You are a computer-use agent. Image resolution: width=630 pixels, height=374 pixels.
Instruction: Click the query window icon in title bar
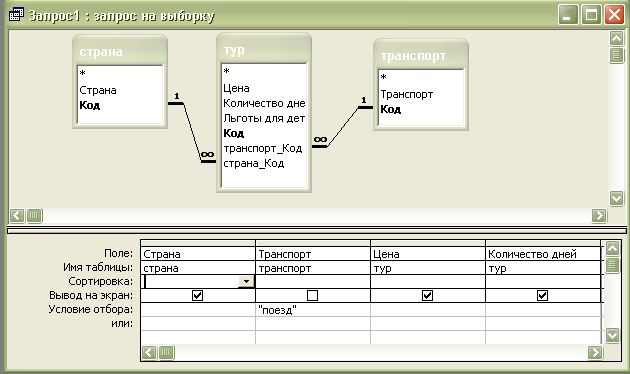coord(16,15)
